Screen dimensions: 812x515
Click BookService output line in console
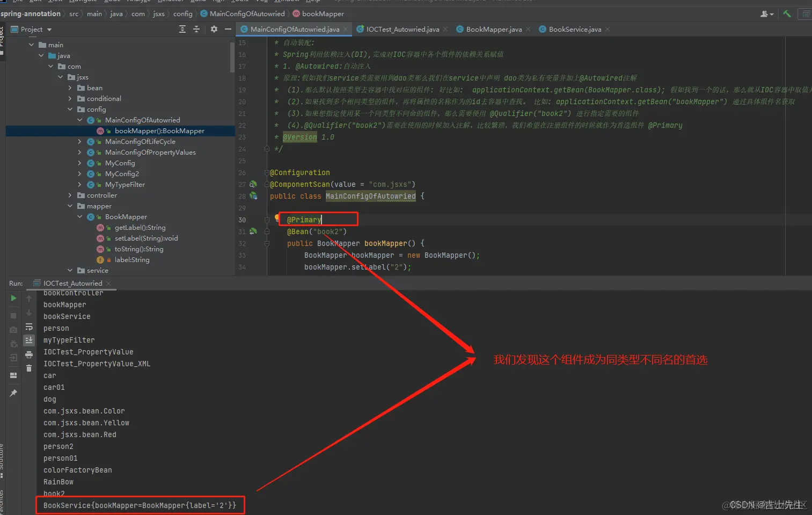[140, 505]
